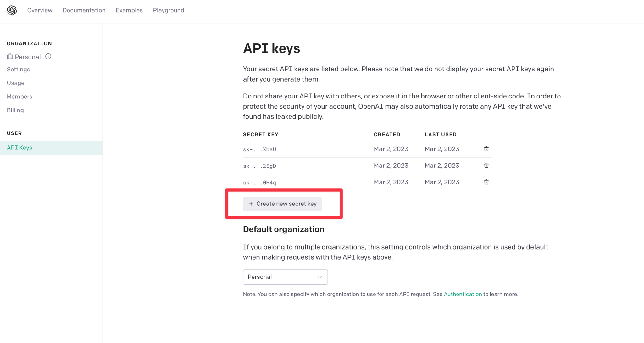Expand the default organization Personal dropdown
This screenshot has width=644, height=343.
point(285,277)
